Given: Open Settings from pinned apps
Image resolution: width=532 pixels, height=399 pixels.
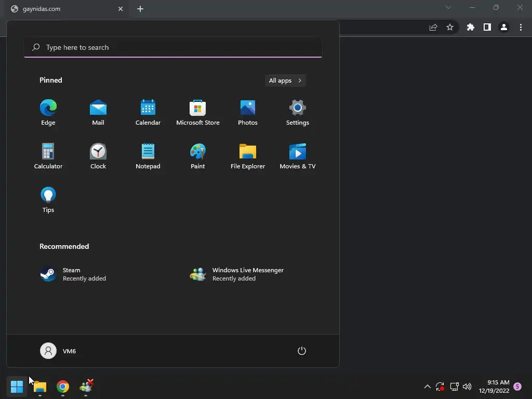Looking at the screenshot, I should click(x=298, y=113).
